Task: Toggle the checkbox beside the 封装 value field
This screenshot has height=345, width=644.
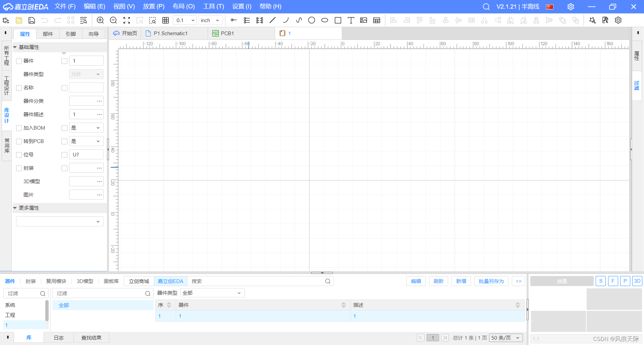Action: pyautogui.click(x=64, y=168)
